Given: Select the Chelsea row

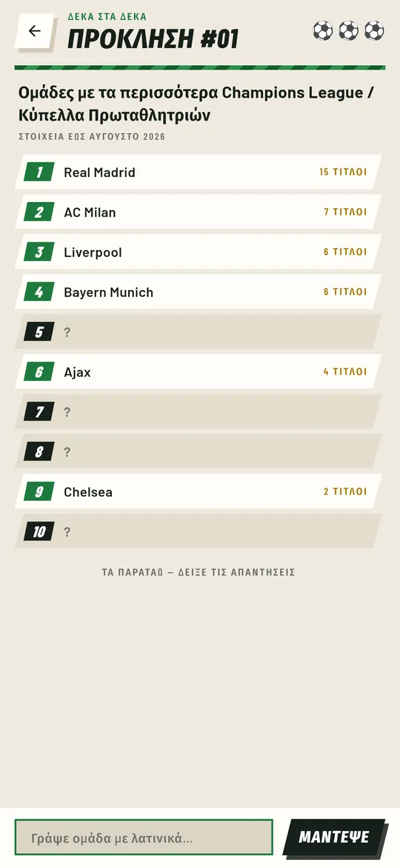Looking at the screenshot, I should tap(199, 491).
